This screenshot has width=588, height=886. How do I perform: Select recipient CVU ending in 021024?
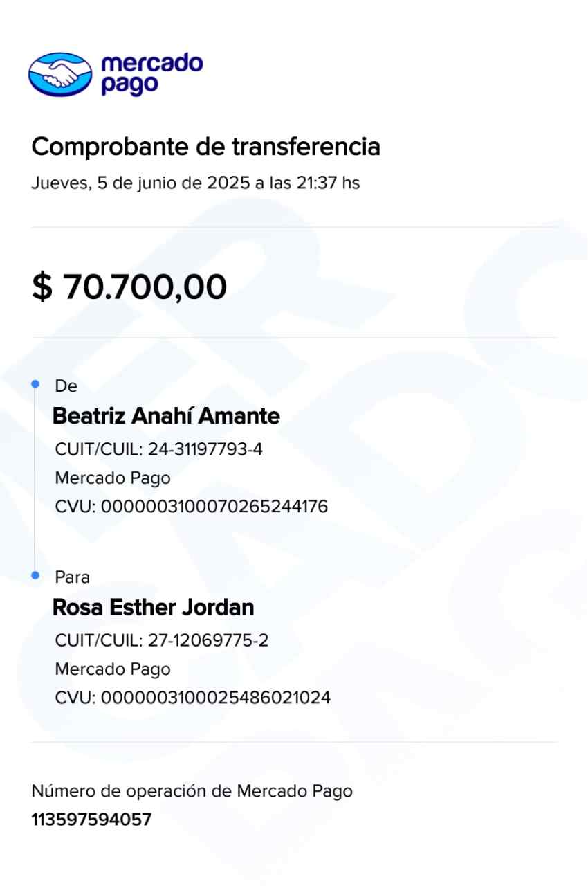192,697
